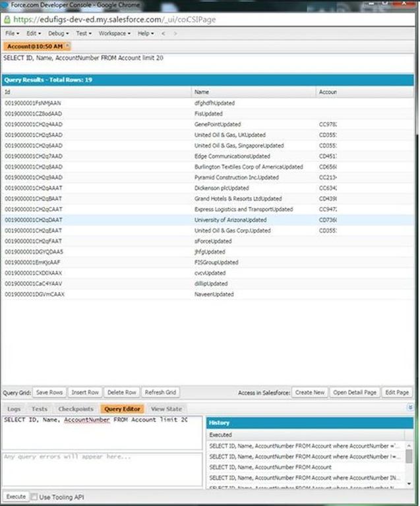This screenshot has width=420, height=506.
Task: Select the United Oil & Gas, UKUpdated cell
Action: tap(254, 135)
